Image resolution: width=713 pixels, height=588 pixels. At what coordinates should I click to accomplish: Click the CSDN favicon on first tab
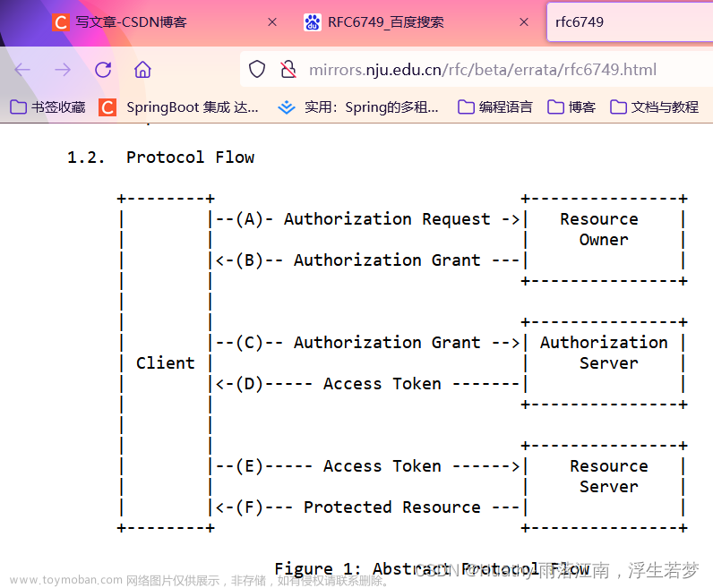61,21
